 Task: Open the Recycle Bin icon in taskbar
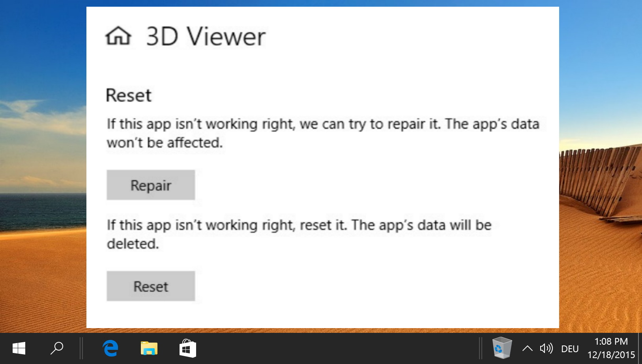tap(502, 348)
